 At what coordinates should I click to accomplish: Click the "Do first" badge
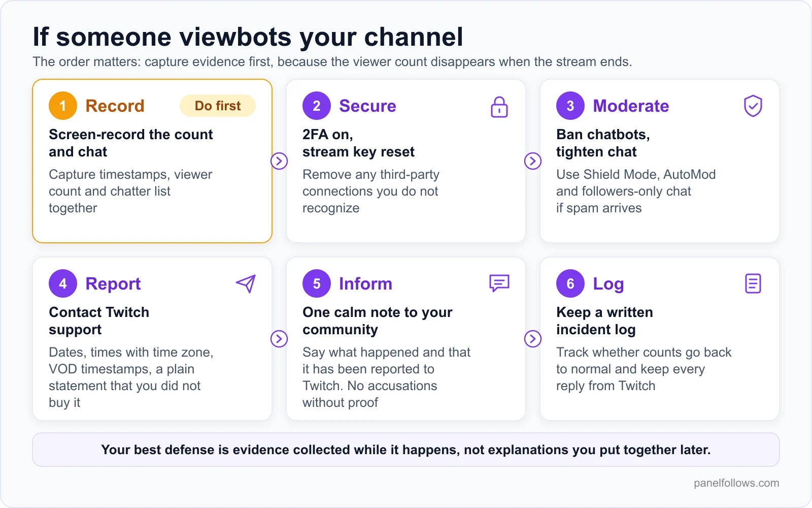click(x=218, y=106)
